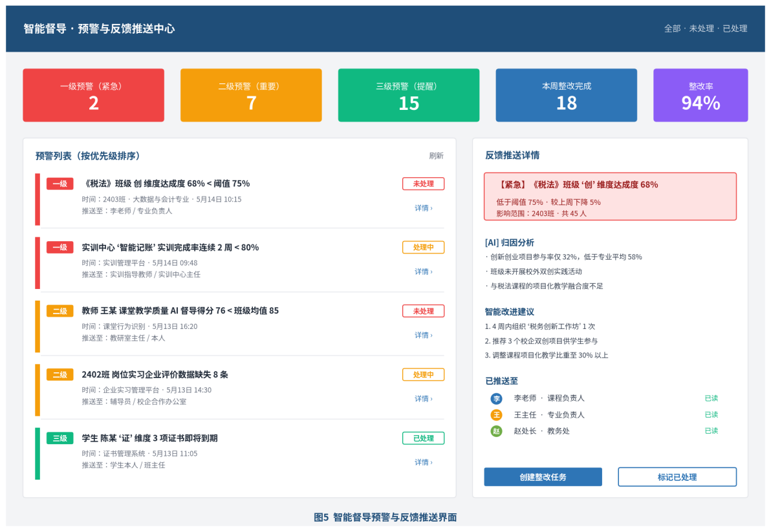Click recipient name 赵处长 · 教务处
This screenshot has height=532, width=771.
[542, 431]
